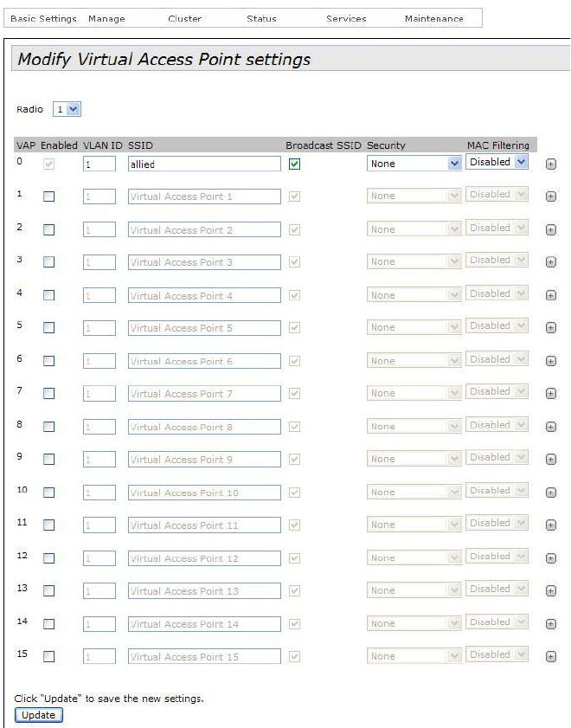
Task: Expand details for VAP 0 row
Action: point(550,164)
